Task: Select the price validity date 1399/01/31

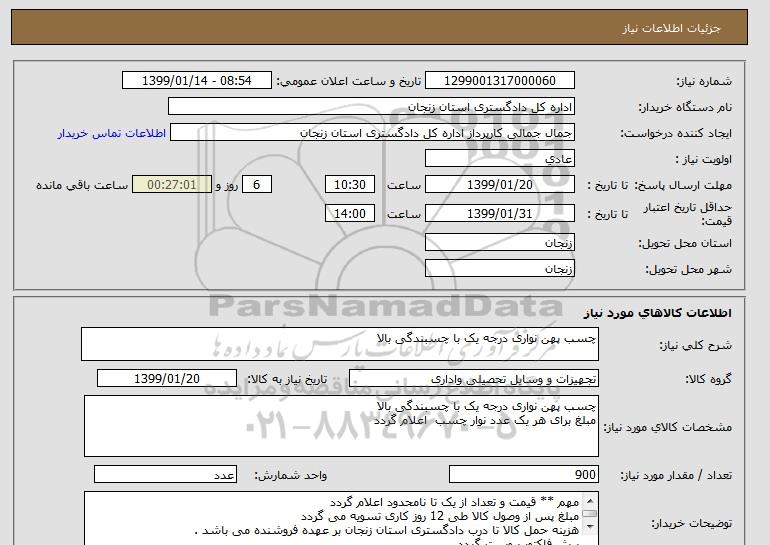Action: point(499,213)
